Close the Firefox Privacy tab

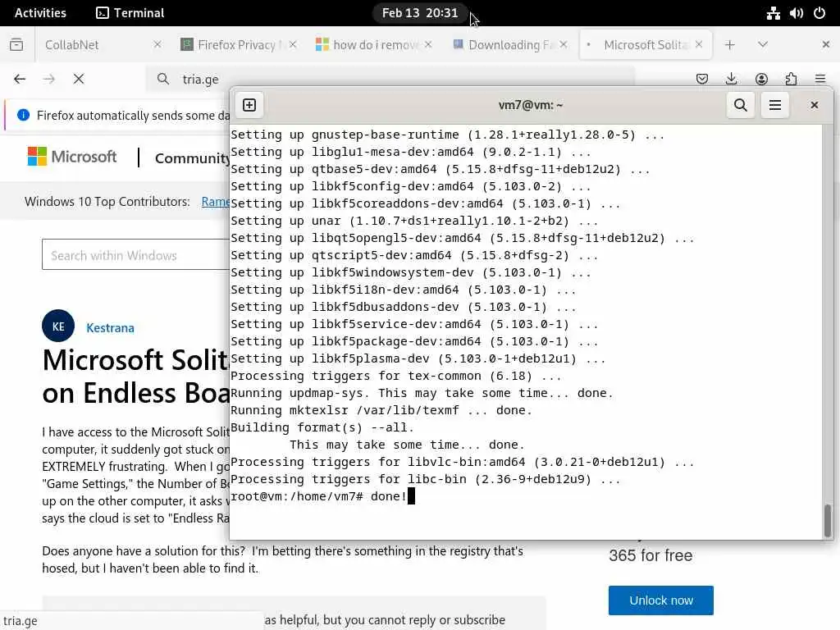(293, 44)
